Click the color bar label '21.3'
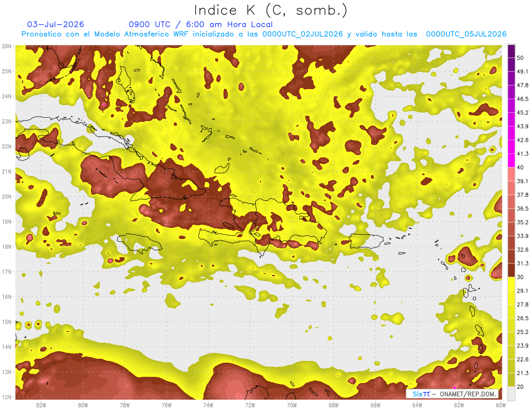The height and width of the screenshot is (411, 532). [523, 373]
